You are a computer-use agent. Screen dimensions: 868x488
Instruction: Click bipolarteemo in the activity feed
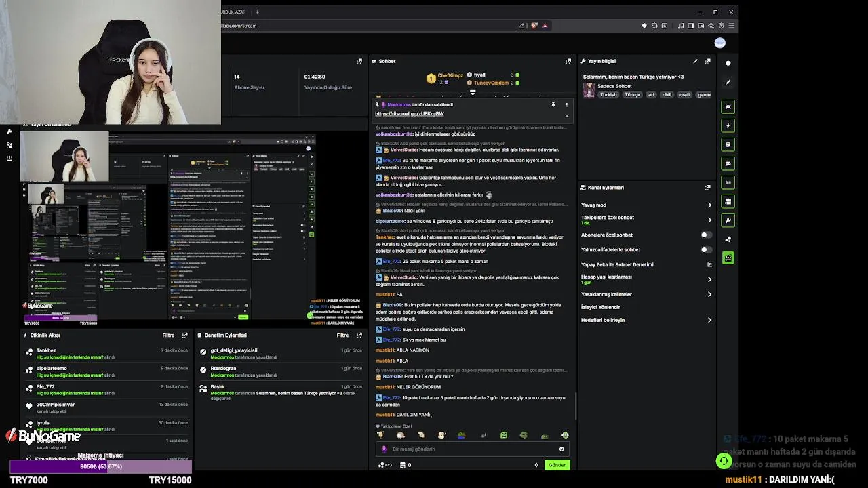point(52,368)
